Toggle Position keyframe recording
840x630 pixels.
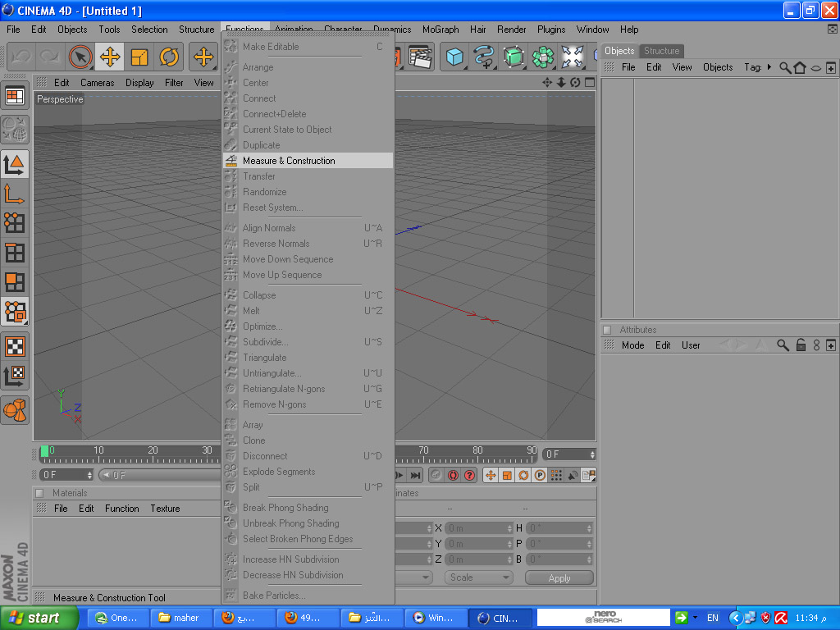pyautogui.click(x=491, y=475)
